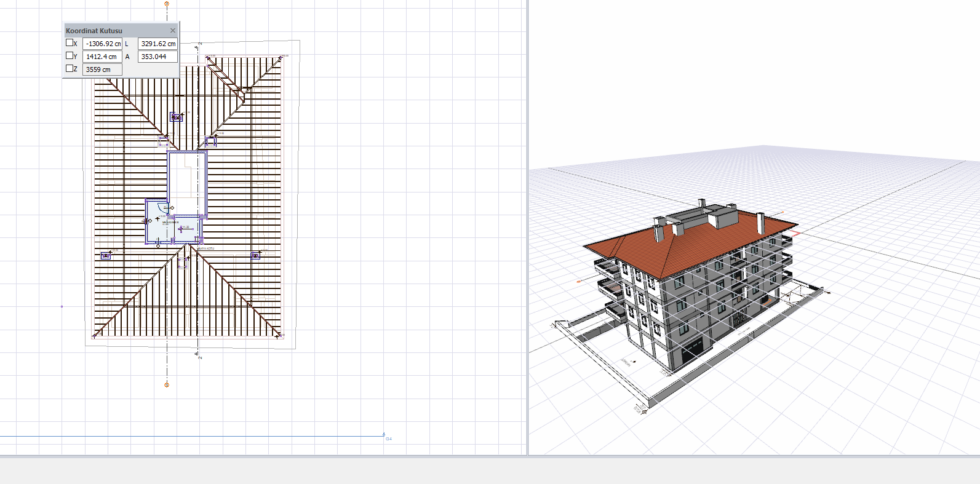This screenshot has width=980, height=484.
Task: Enable the X coordinate lock checkbox
Action: coord(70,43)
